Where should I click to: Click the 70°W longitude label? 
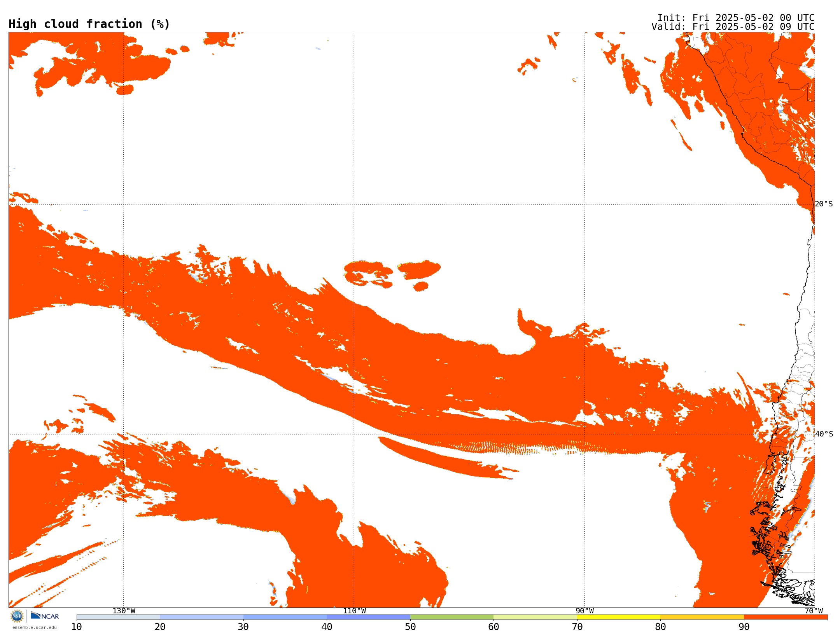814,611
